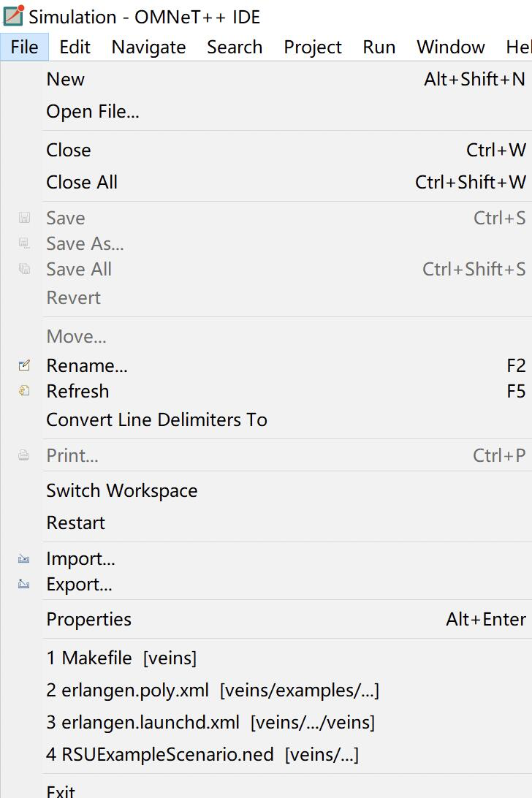Select Close All menu entry
The image size is (532, 798).
click(82, 183)
